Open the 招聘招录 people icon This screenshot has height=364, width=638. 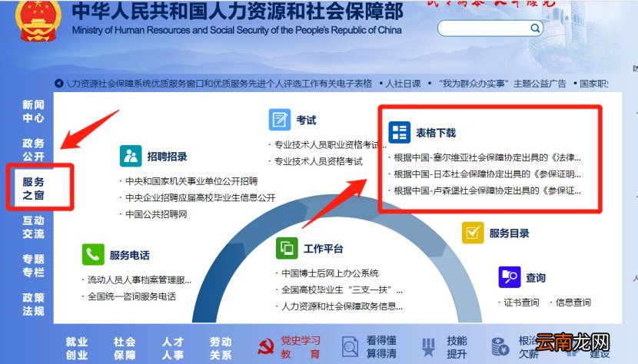tap(131, 156)
